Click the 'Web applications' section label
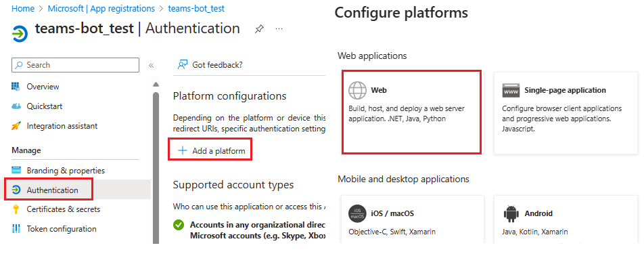Image resolution: width=644 pixels, height=254 pixels. [x=372, y=56]
